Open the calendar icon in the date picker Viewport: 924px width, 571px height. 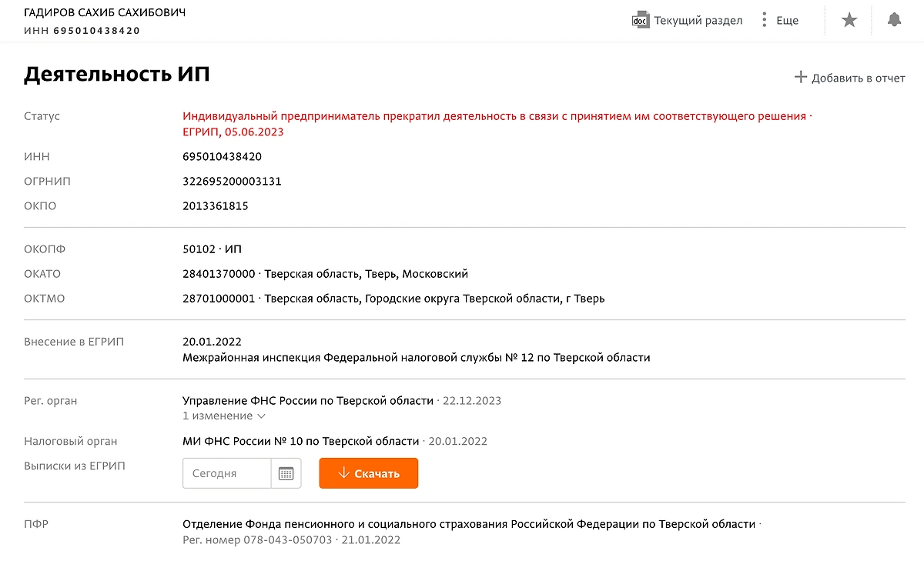(x=286, y=472)
